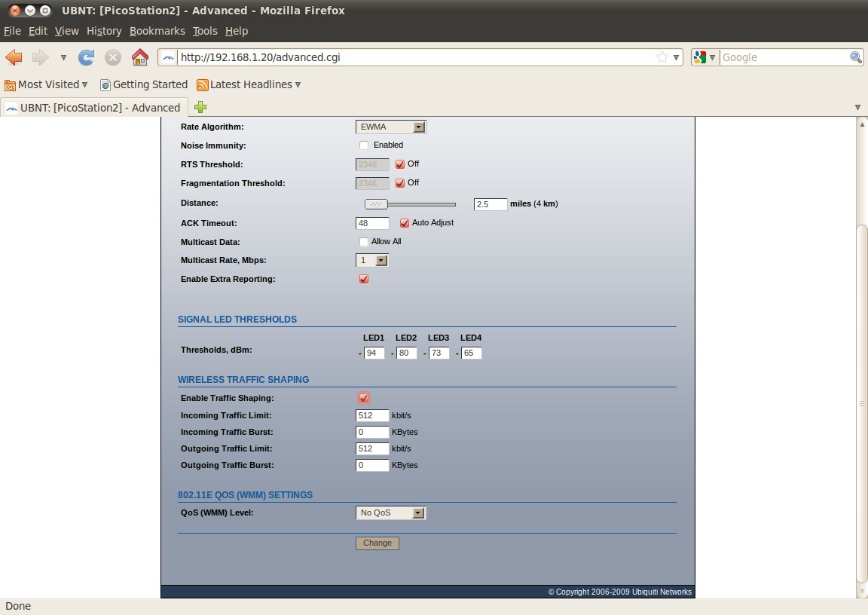Open the Bookmarks menu

(x=157, y=31)
